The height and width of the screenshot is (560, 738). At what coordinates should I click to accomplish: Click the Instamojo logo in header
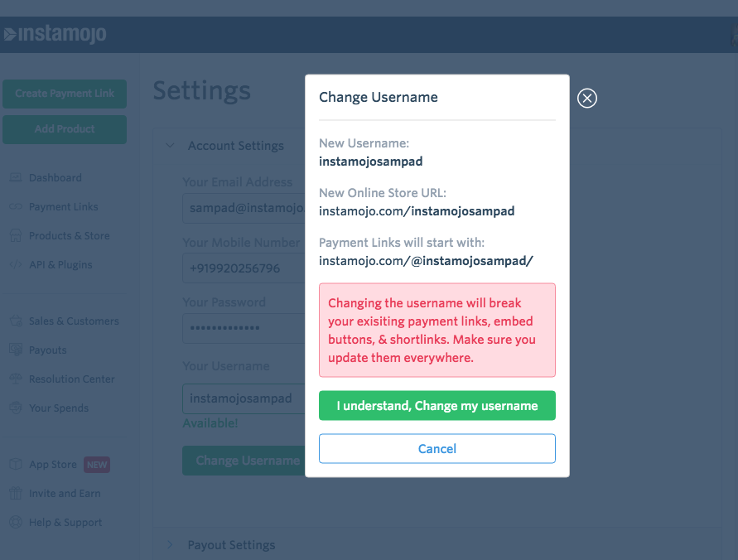55,35
